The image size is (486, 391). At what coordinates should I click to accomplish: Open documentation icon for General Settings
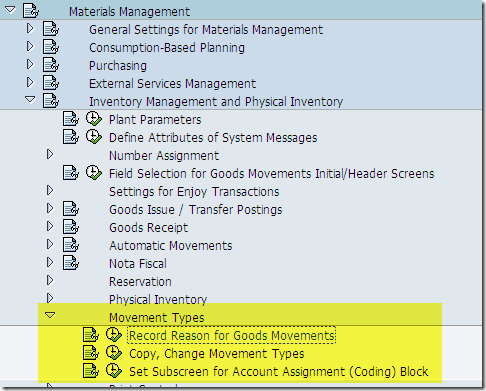coord(51,29)
